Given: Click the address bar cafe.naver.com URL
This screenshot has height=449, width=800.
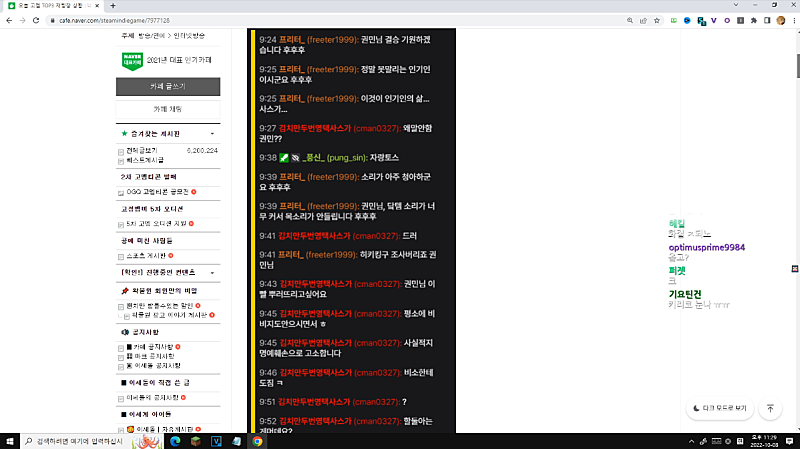Looking at the screenshot, I should (114, 20).
